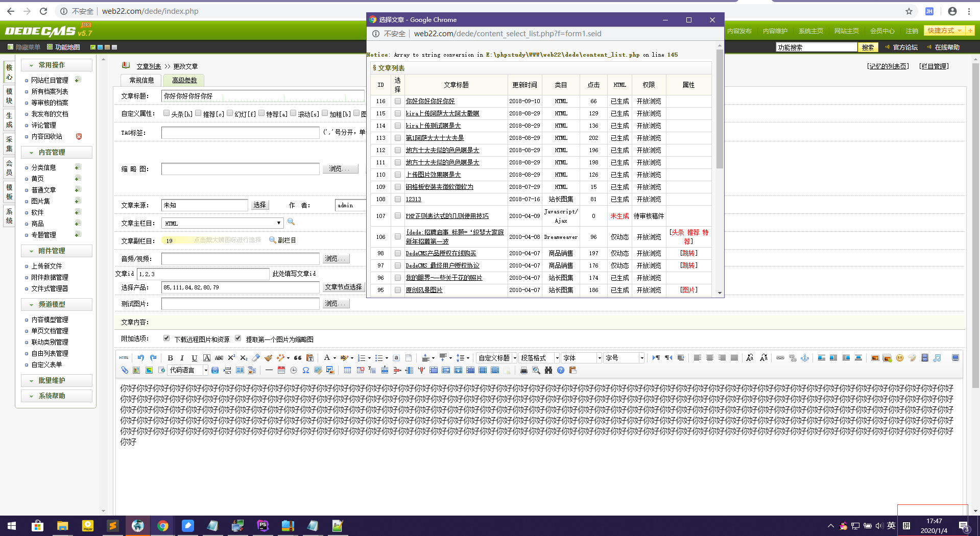Click the paste as plain text icon
This screenshot has width=980, height=536.
pyautogui.click(x=309, y=358)
